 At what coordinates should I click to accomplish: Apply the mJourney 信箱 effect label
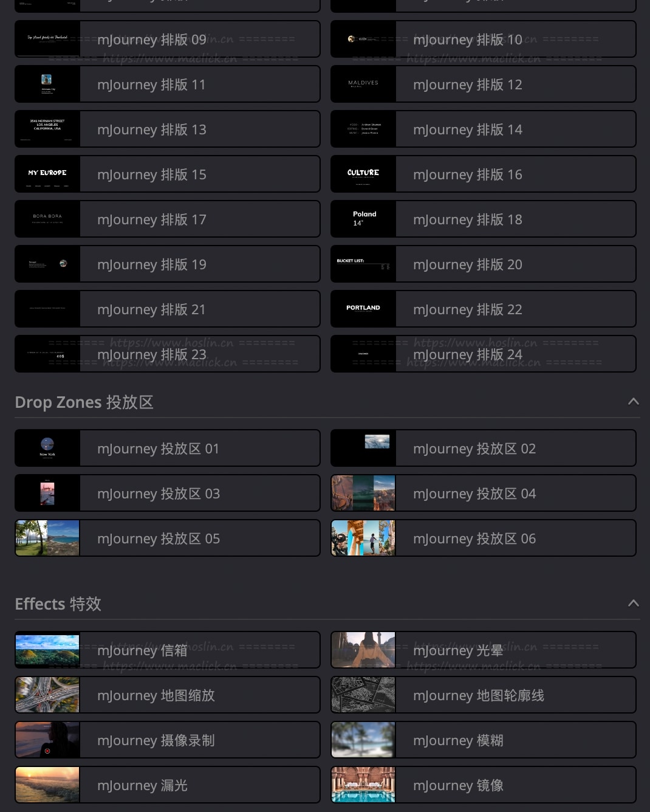pos(142,650)
